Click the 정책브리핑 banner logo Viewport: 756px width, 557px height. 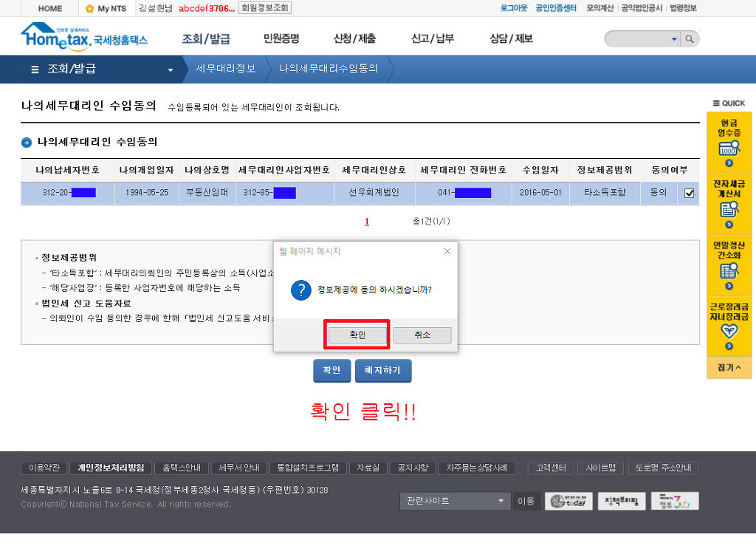622,501
